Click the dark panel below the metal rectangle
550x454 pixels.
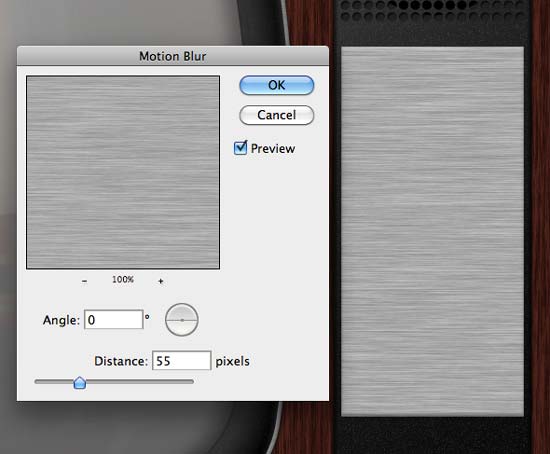click(432, 435)
